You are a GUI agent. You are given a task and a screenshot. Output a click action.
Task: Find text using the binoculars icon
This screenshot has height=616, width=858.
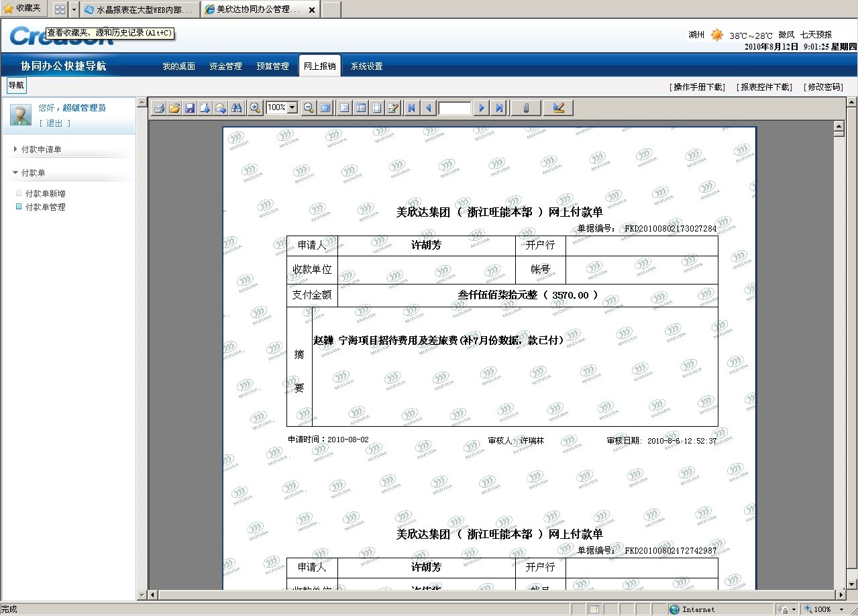click(x=236, y=107)
